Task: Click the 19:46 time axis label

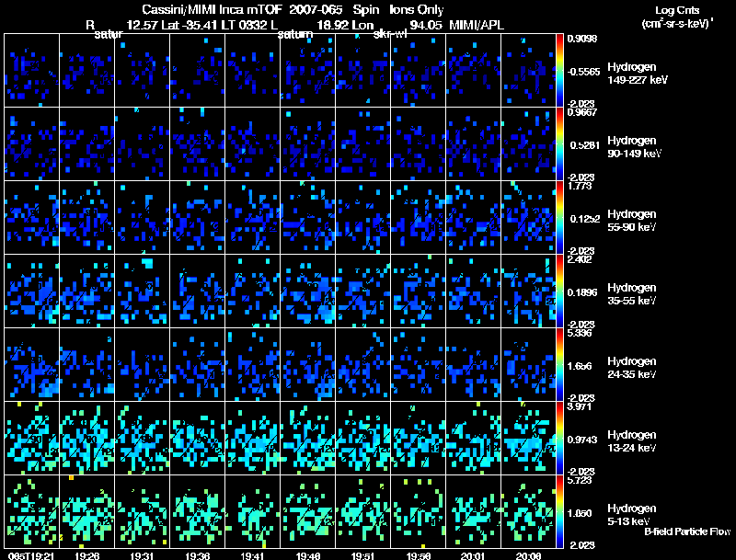Action: [x=308, y=556]
